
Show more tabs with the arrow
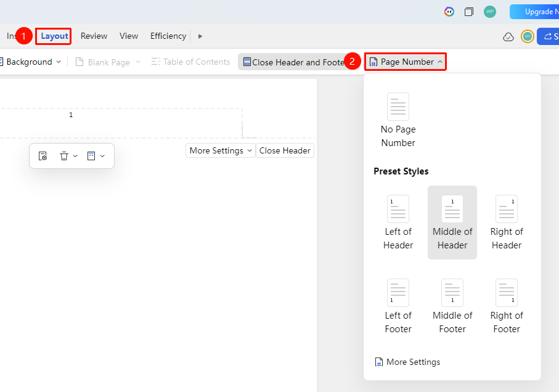click(200, 36)
